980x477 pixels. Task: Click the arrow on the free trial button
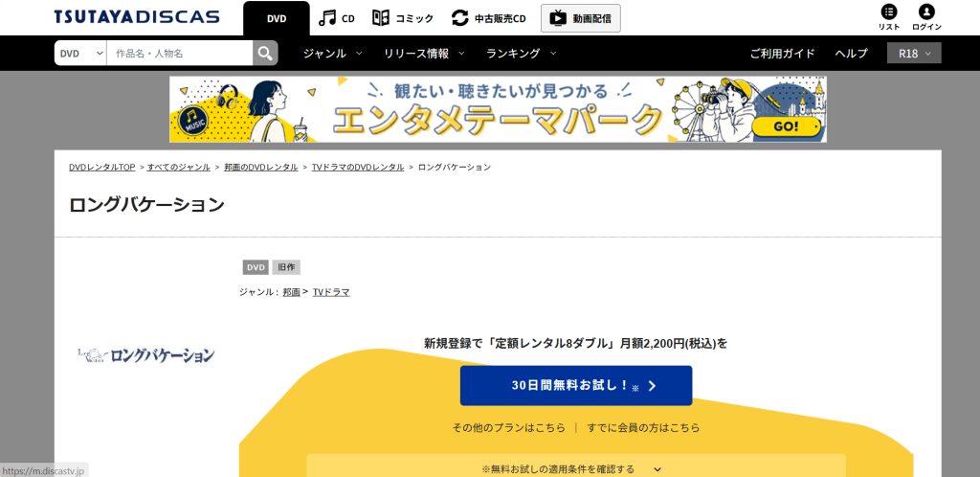652,386
